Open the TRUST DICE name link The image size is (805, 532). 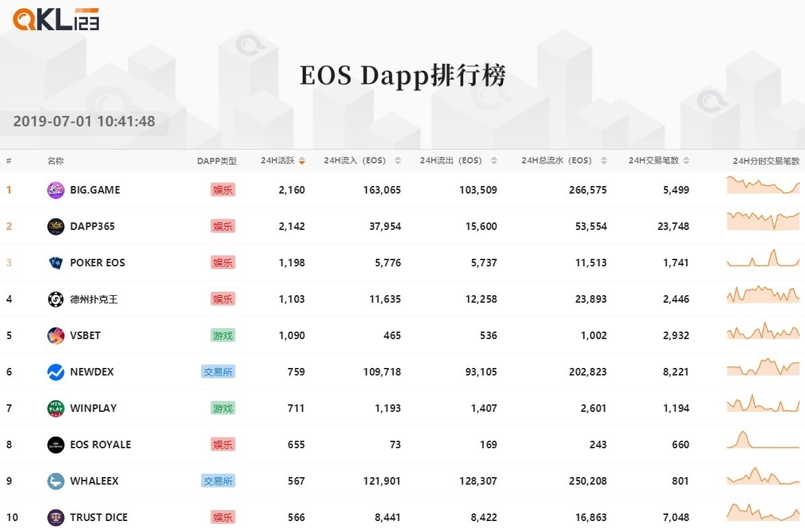(99, 518)
